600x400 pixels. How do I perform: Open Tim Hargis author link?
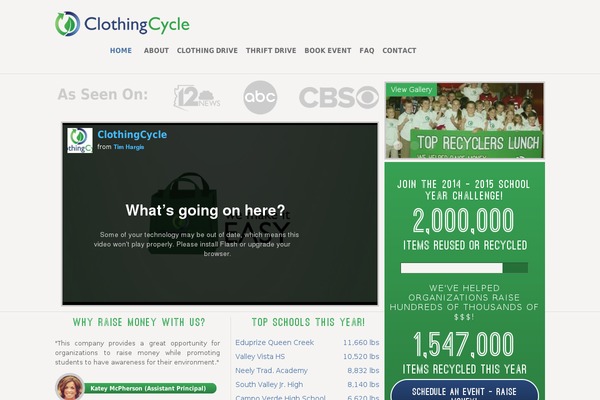129,147
